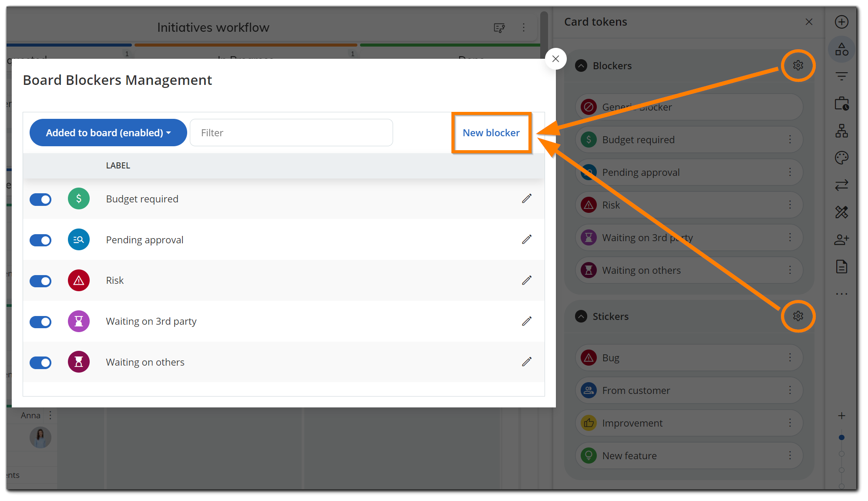
Task: Open the Added to board dropdown
Action: [x=108, y=133]
